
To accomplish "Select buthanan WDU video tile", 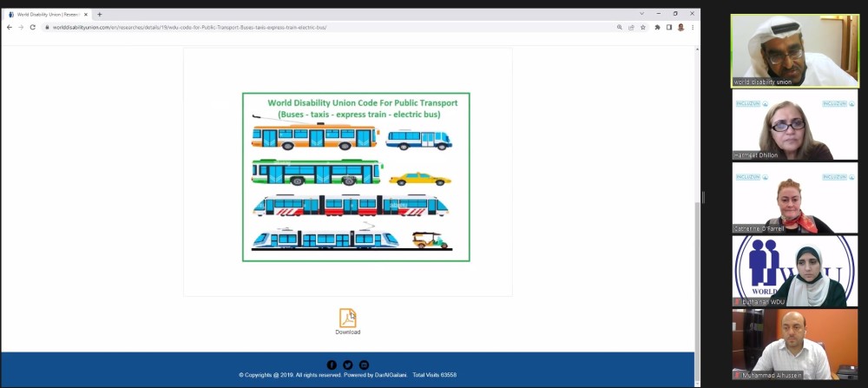I will pyautogui.click(x=795, y=271).
